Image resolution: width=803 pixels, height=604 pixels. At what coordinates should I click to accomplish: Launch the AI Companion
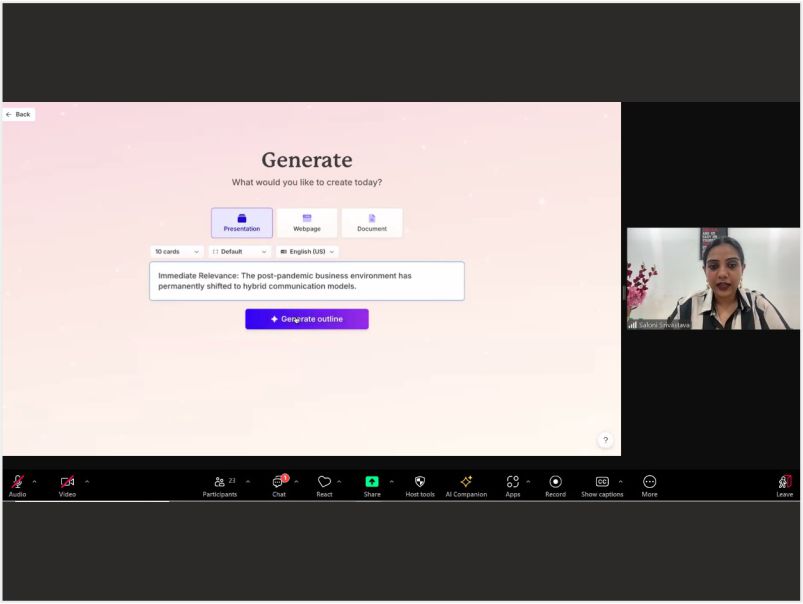pos(466,482)
